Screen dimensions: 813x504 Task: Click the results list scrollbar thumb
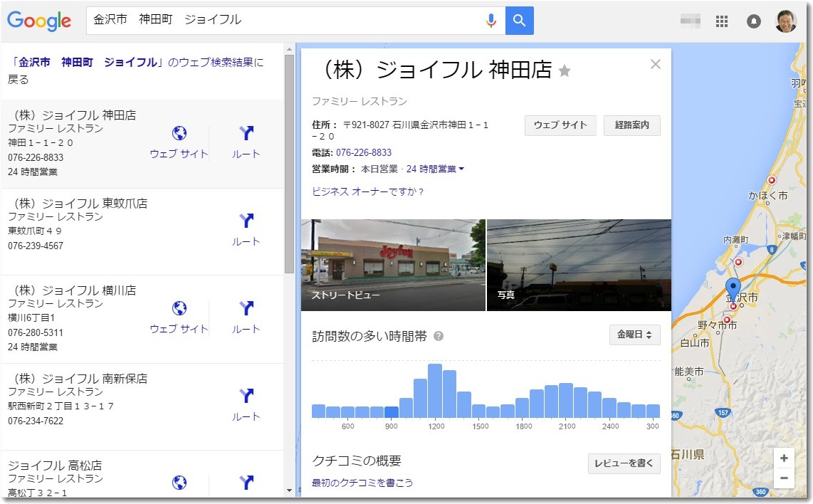pyautogui.click(x=289, y=163)
